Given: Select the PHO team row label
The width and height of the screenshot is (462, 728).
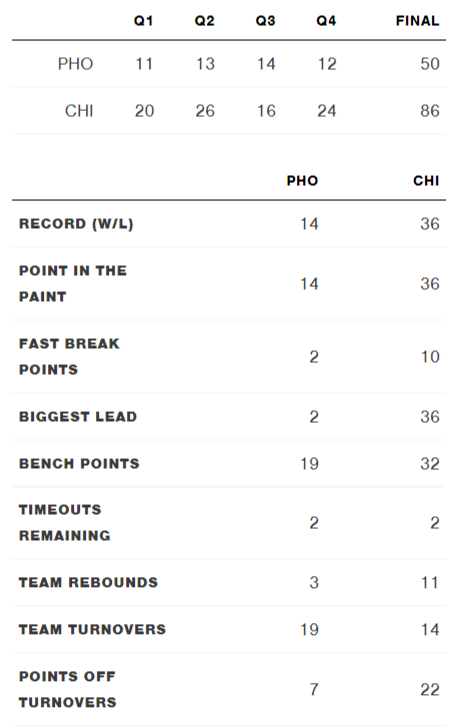Looking at the screenshot, I should 75,64.
